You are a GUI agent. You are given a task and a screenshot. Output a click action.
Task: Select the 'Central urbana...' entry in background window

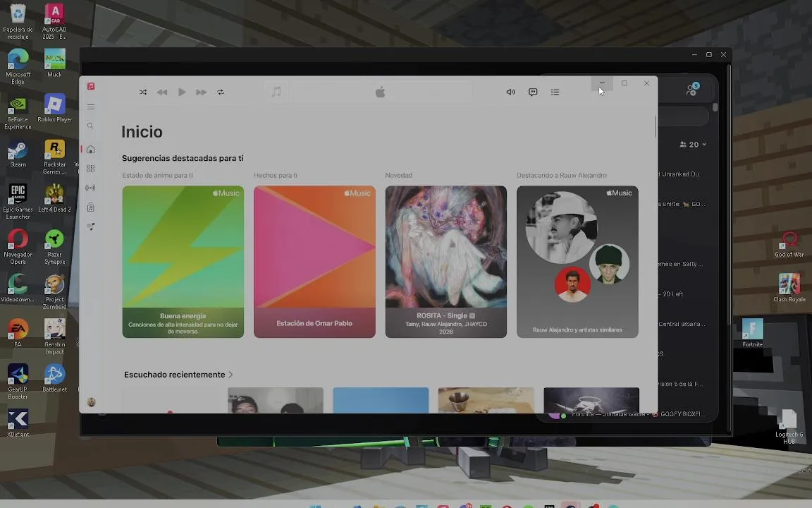(x=682, y=324)
